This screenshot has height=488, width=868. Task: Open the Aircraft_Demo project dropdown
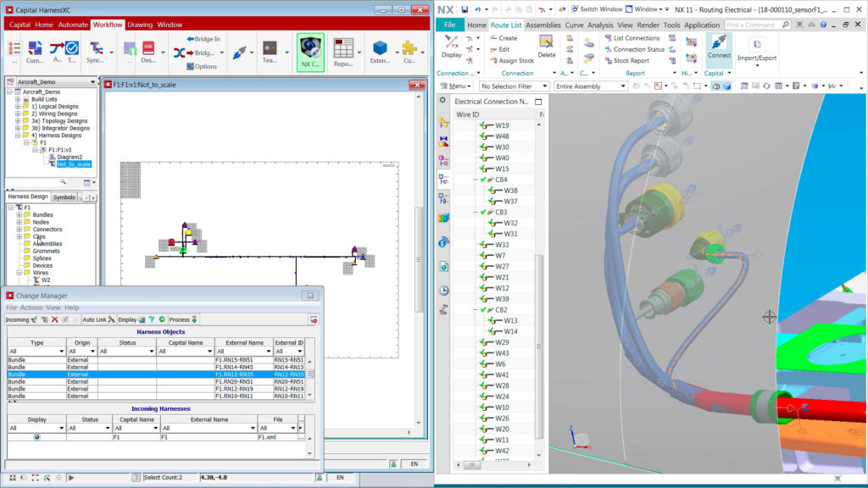92,82
